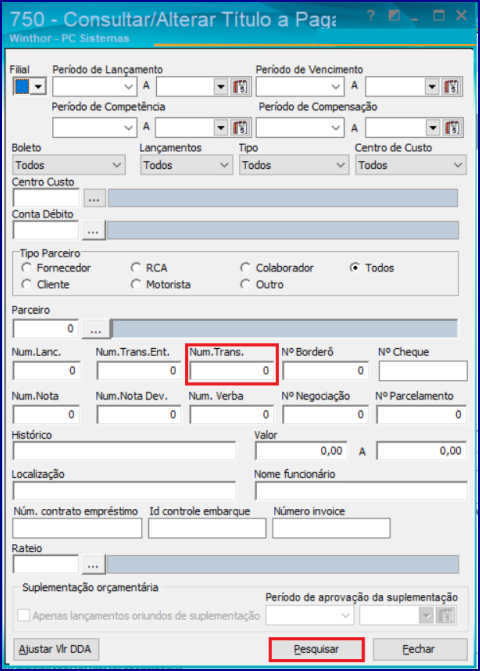Open Período de Compensação end date dropdown arrow

tap(433, 128)
